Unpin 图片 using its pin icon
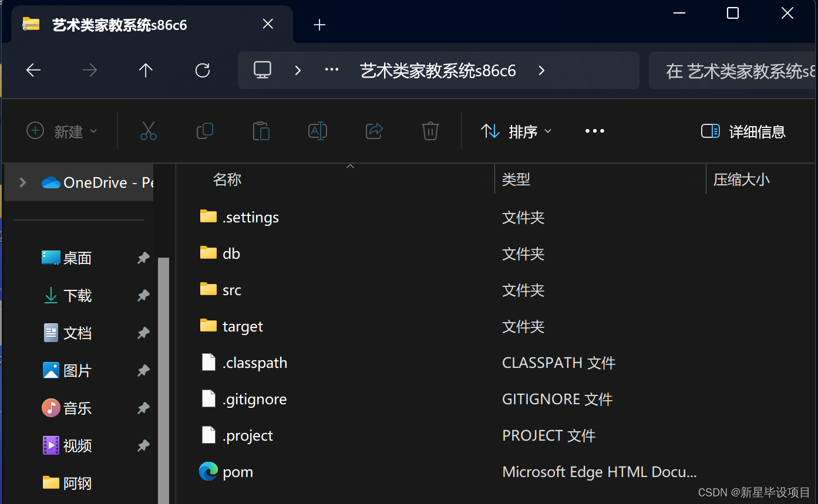 click(143, 371)
